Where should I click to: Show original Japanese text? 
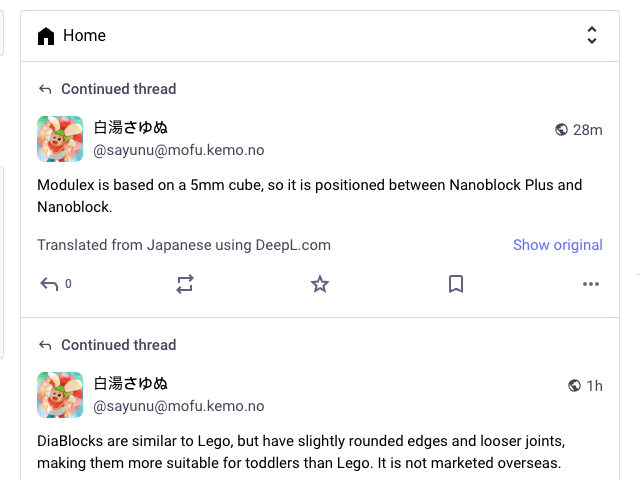pyautogui.click(x=558, y=245)
